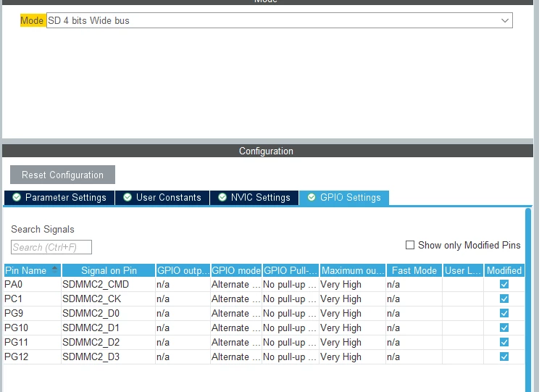Switch to the Parameter Settings tab

point(59,197)
